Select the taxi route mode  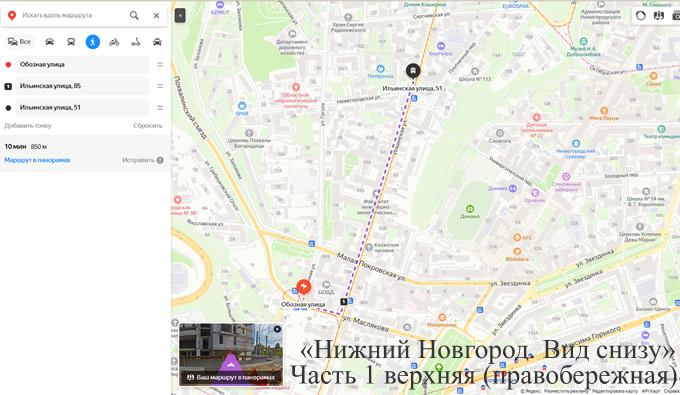pyautogui.click(x=157, y=42)
